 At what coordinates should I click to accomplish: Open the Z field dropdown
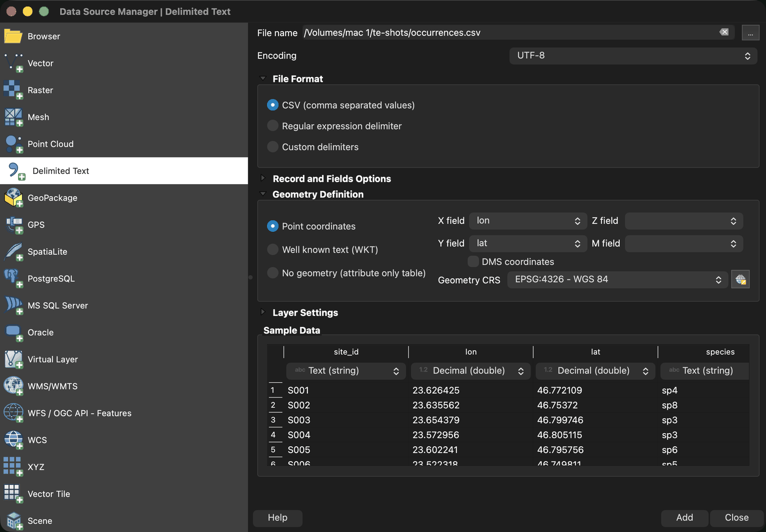684,221
